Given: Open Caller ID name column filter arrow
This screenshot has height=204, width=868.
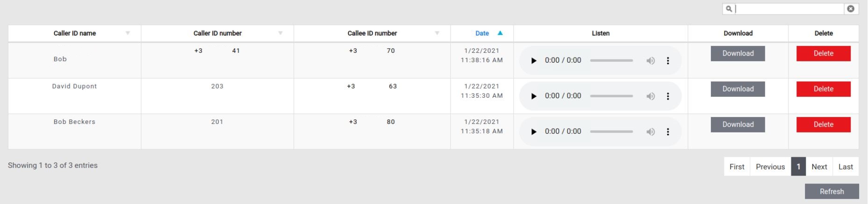Looking at the screenshot, I should [128, 33].
